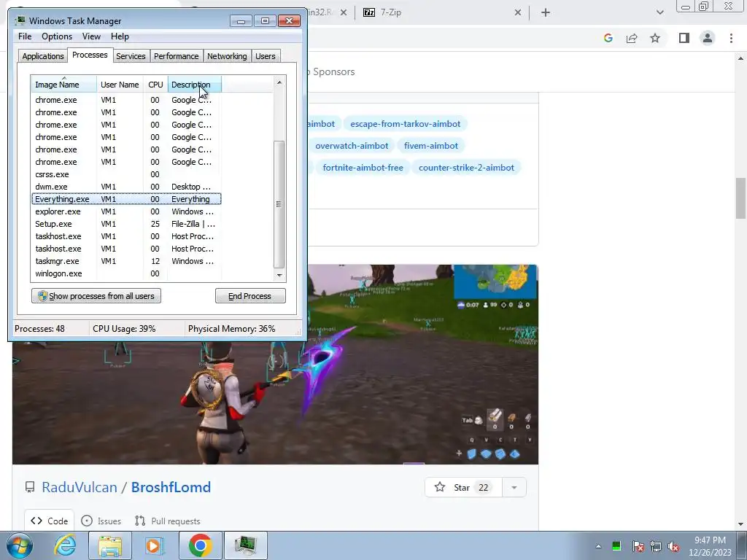
Task: Open the Chrome tab search chevron
Action: pos(659,12)
